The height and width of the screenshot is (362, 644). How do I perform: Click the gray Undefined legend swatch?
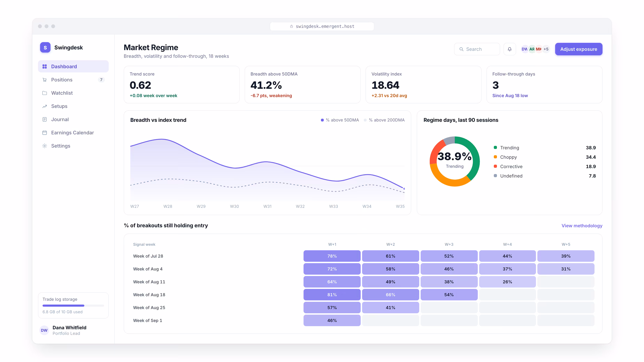point(495,176)
